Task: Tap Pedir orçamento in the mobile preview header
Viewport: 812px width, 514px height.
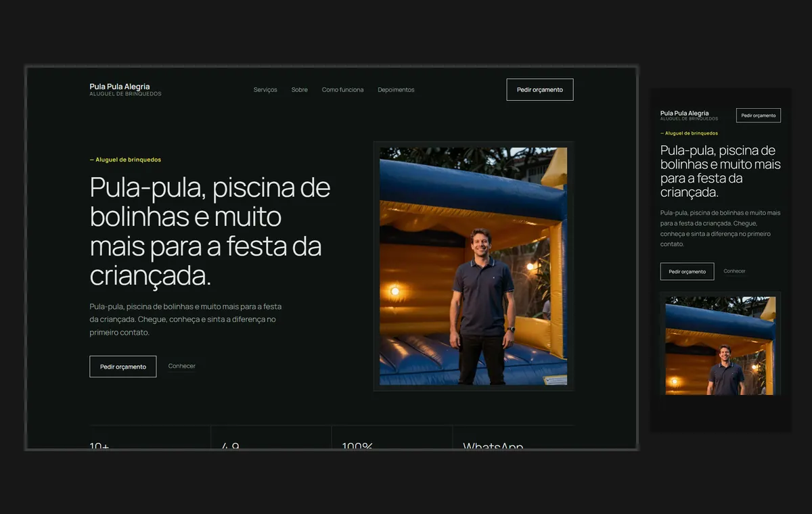Action: click(x=759, y=116)
